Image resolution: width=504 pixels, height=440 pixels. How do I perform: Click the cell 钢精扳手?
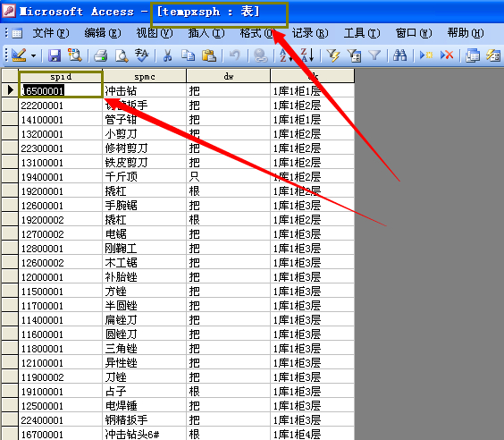pos(145,419)
